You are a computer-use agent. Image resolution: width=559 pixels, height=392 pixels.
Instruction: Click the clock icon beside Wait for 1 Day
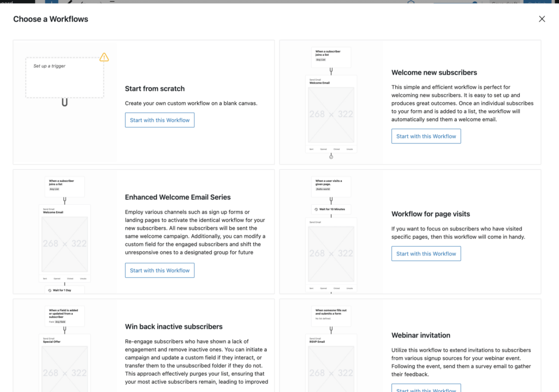click(x=50, y=290)
